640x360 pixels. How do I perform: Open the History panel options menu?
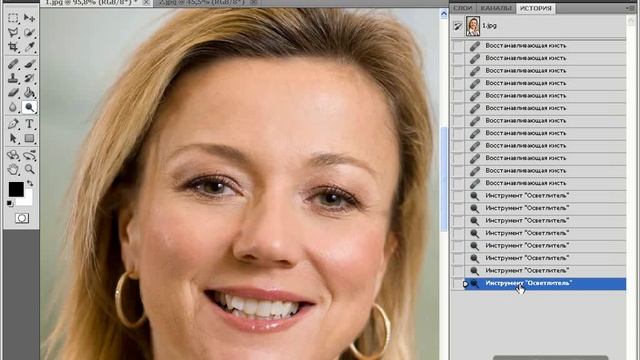tap(630, 8)
